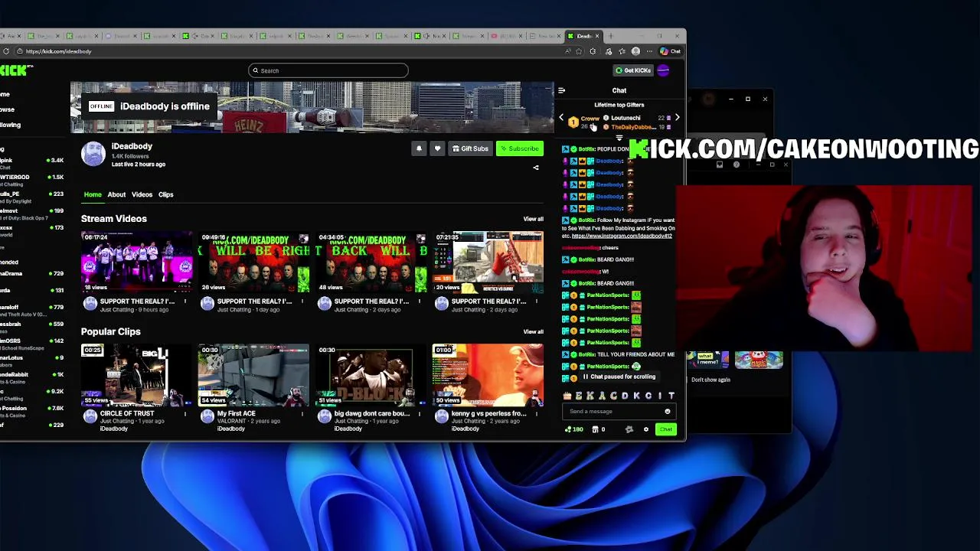The width and height of the screenshot is (980, 551).
Task: Click the green Subscribe button
Action: pyautogui.click(x=520, y=149)
